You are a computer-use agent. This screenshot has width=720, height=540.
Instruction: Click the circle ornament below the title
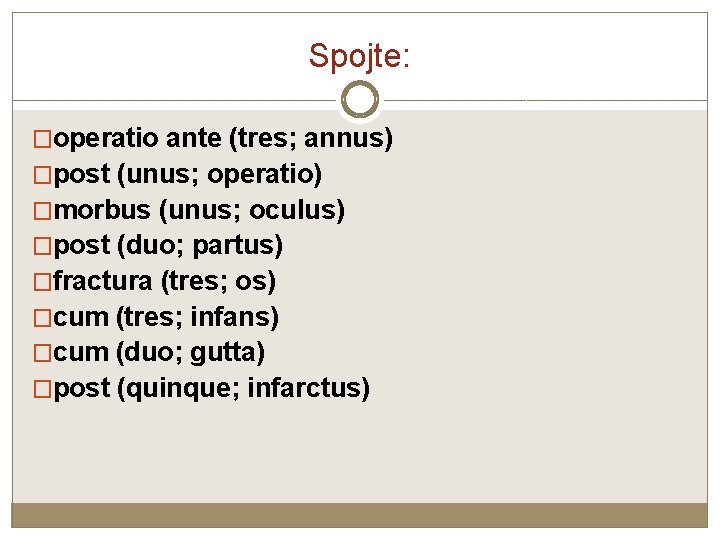tap(360, 99)
